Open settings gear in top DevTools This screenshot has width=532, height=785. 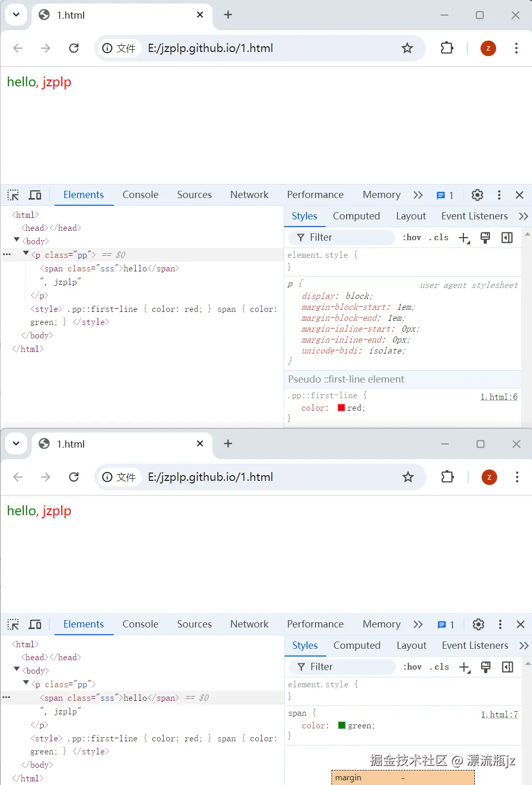(x=477, y=195)
